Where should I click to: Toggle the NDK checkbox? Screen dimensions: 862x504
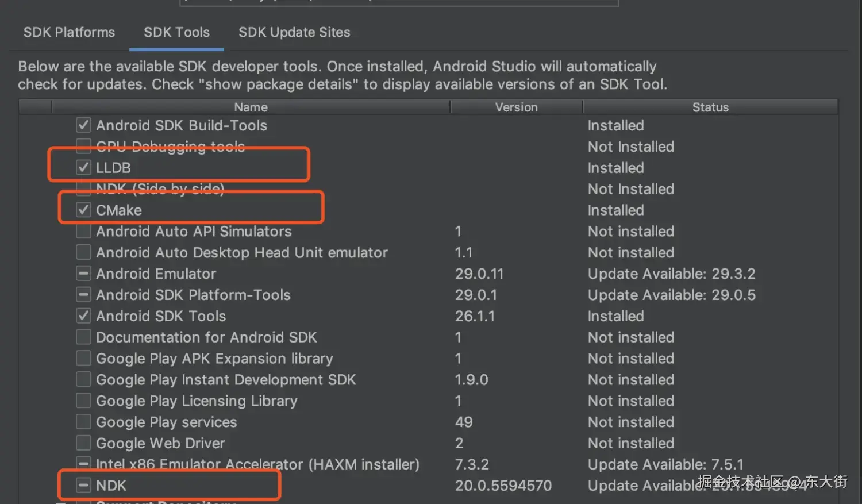(84, 486)
